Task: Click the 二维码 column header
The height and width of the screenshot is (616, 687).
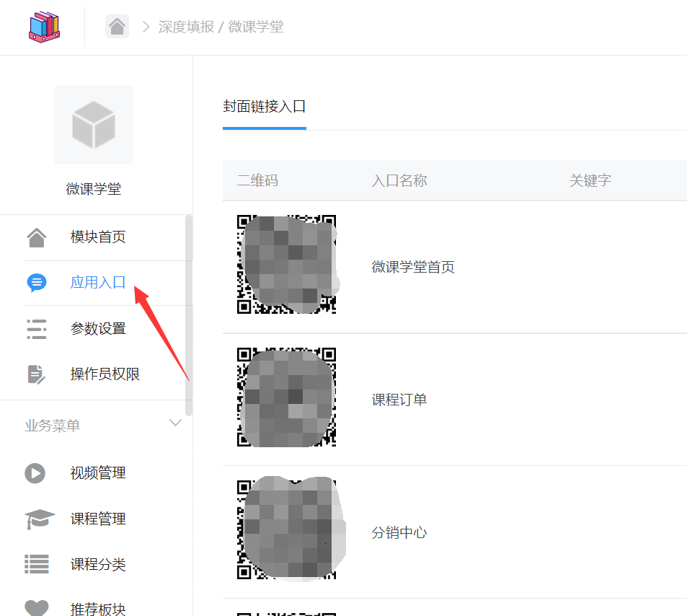Action: pyautogui.click(x=257, y=180)
